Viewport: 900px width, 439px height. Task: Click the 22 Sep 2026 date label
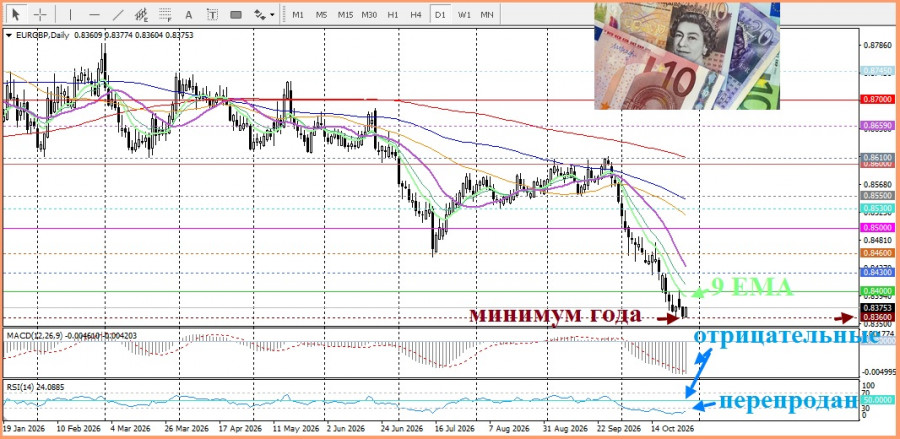619,429
